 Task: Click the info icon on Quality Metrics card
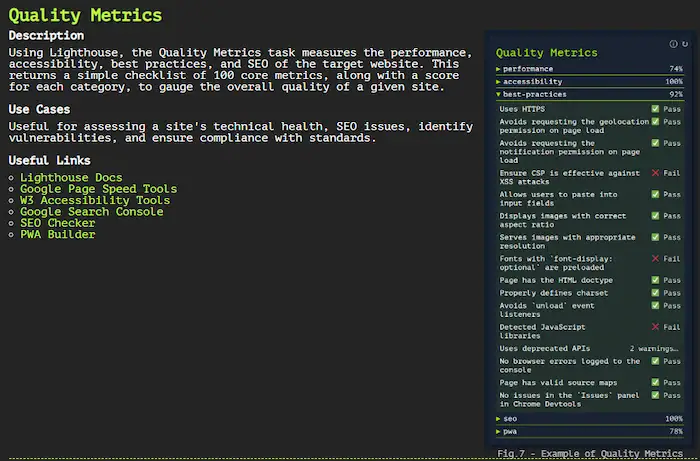coord(673,44)
